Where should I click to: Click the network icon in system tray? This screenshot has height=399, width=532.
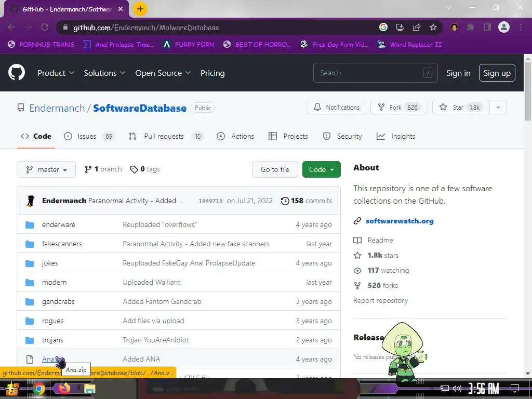coord(445,389)
